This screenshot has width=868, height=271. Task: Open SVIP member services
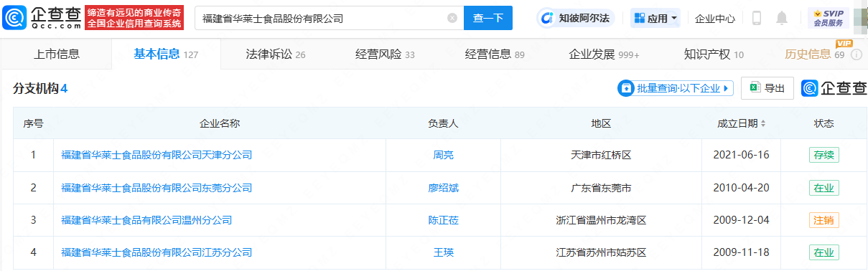828,18
